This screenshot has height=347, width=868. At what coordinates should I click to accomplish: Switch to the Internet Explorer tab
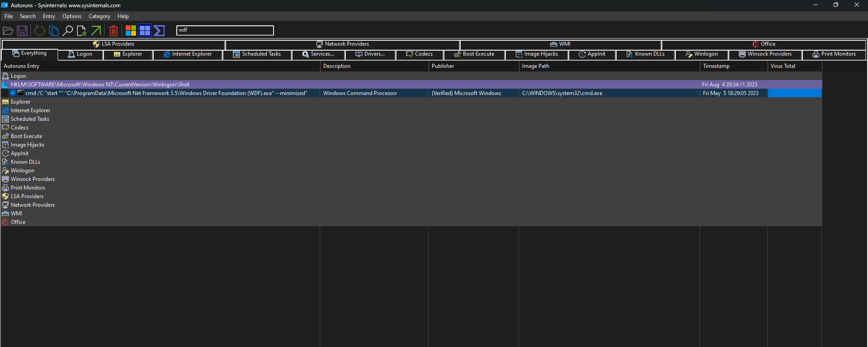(188, 54)
